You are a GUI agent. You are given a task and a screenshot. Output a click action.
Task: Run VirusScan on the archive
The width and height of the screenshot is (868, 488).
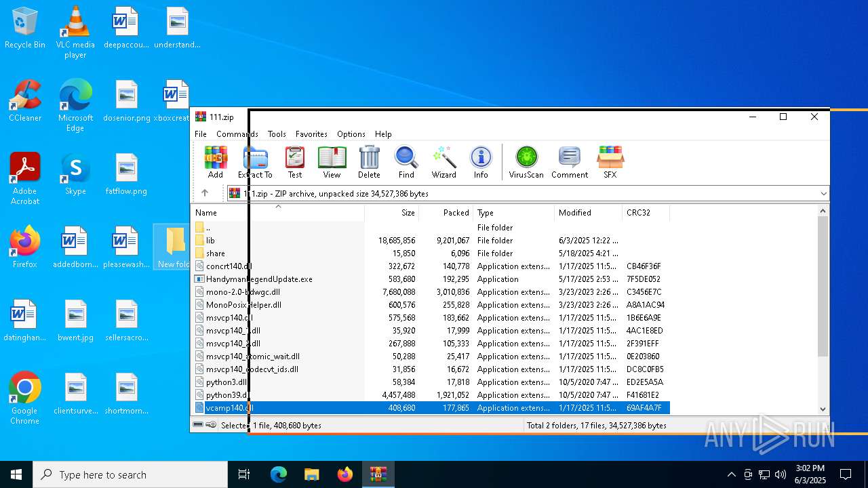click(x=526, y=162)
